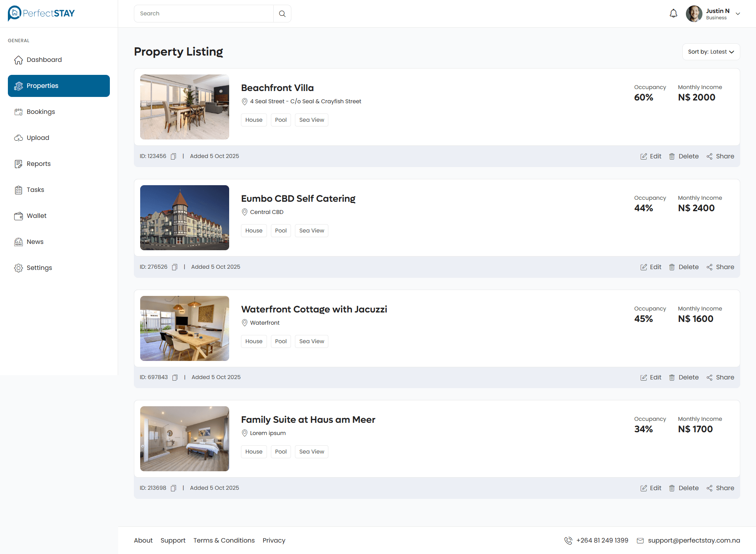
Task: Click the search magnifier icon
Action: pos(282,14)
